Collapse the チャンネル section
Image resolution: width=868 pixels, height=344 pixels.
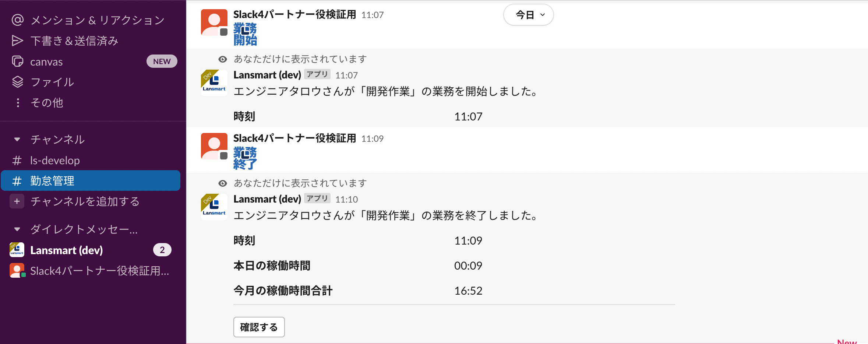(17, 140)
